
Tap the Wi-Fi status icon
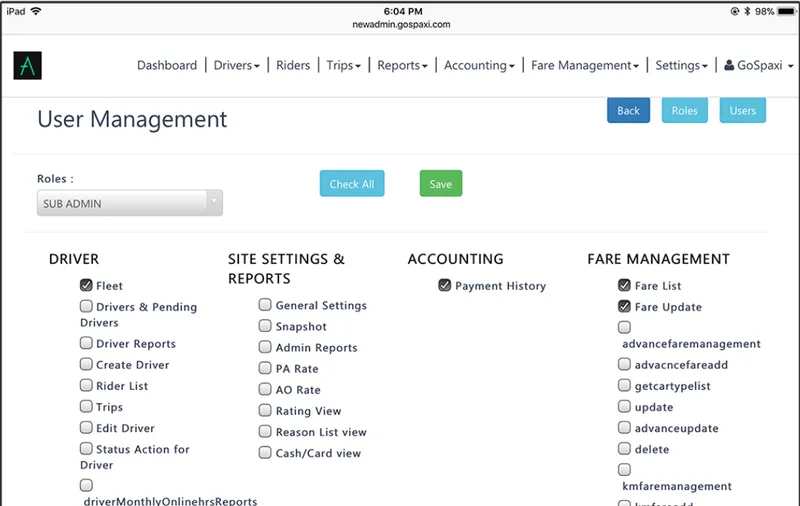point(36,11)
